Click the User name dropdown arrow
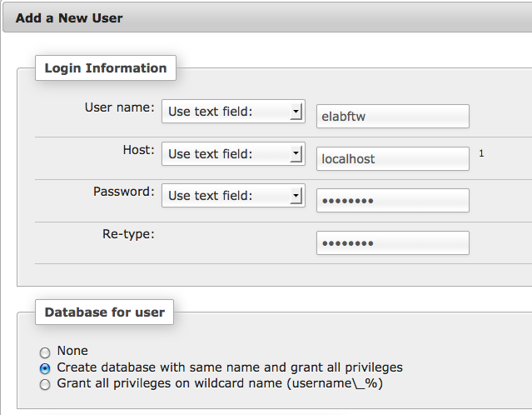Image resolution: width=532 pixels, height=415 pixels. 296,112
